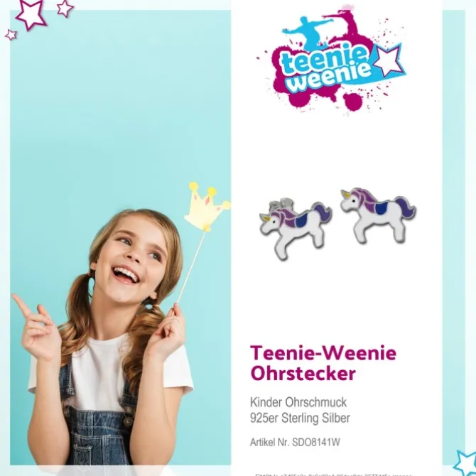Select the right unicorn earring

tap(378, 215)
